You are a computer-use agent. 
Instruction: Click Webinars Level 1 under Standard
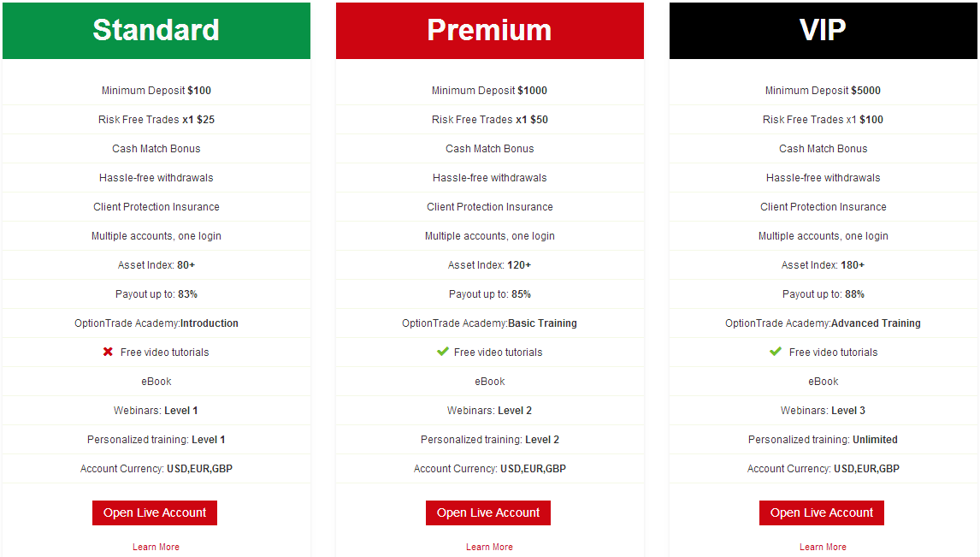point(156,410)
